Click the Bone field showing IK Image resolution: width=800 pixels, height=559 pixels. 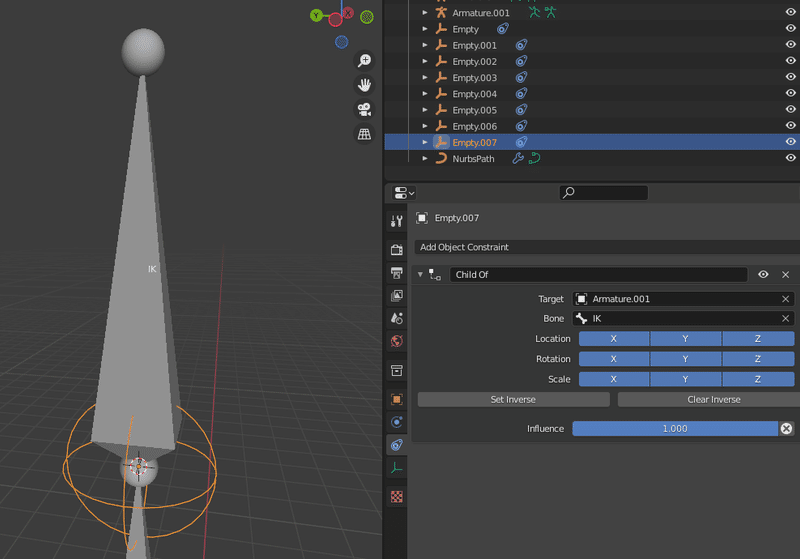pyautogui.click(x=683, y=319)
